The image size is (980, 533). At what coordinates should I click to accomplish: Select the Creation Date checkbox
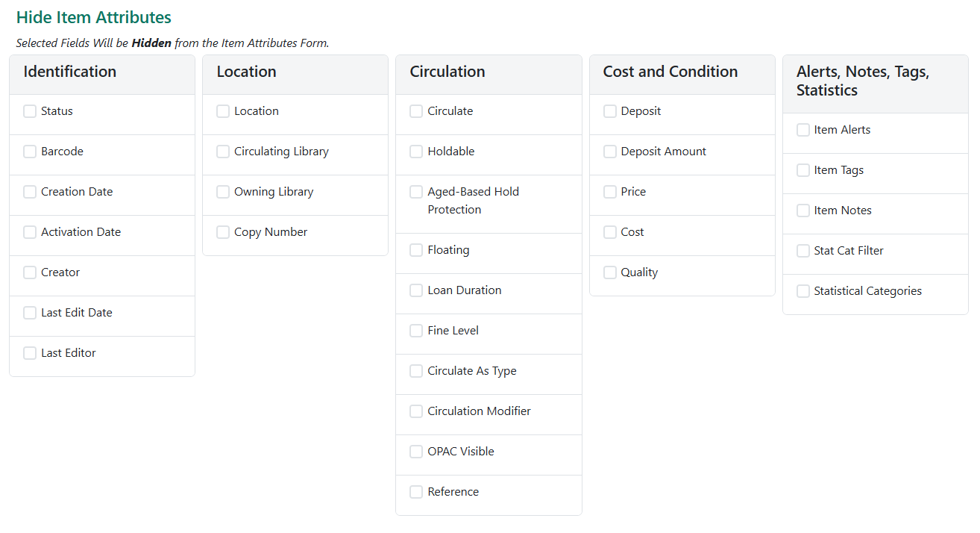point(30,191)
